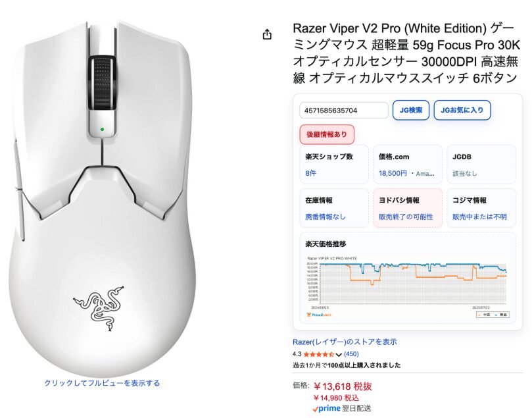Open the 楽天ショップ数 8件 link
The image size is (532, 418).
310,173
